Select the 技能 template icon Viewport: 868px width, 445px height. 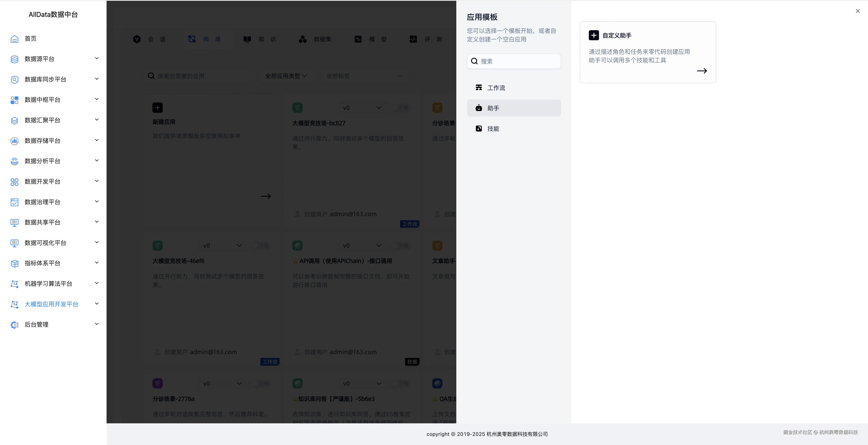[x=479, y=128]
